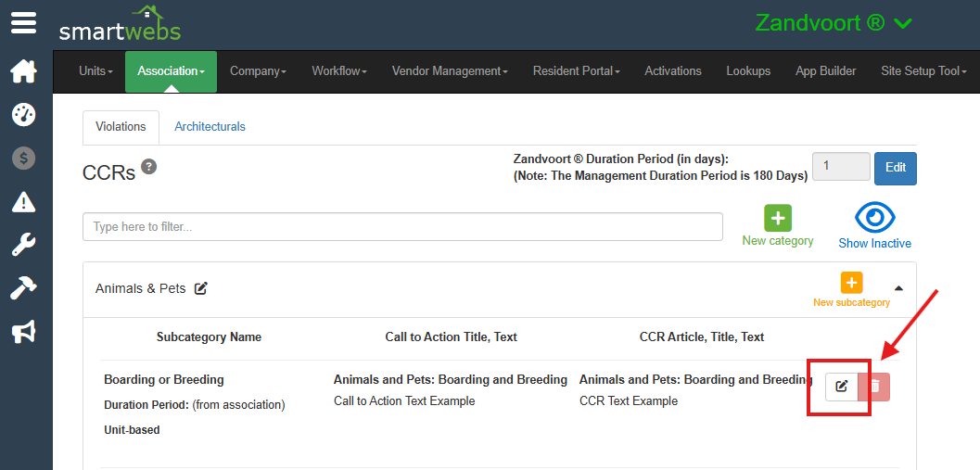Delete the Boarding or Breeding subcategory
The image size is (980, 470).
[874, 386]
